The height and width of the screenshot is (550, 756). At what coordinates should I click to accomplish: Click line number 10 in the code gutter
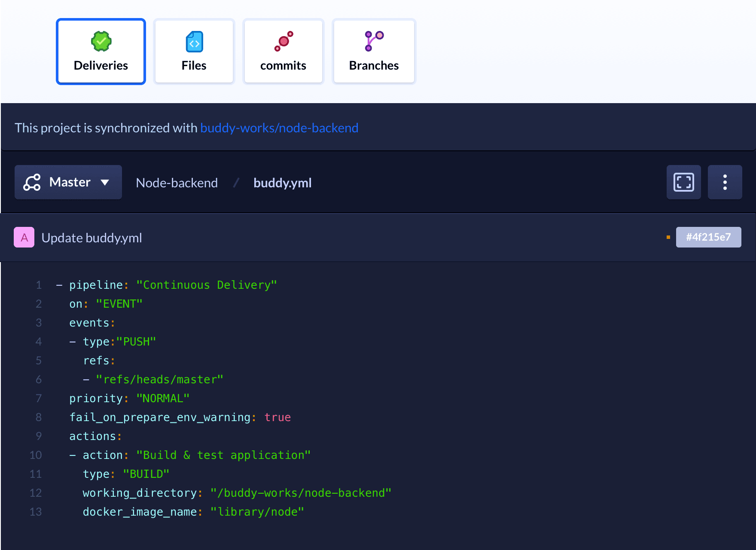click(36, 455)
